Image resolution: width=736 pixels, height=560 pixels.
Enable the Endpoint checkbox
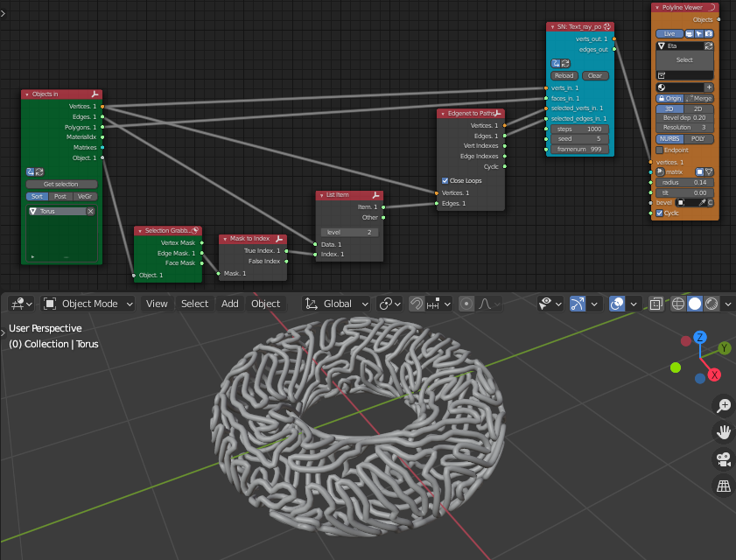(659, 150)
